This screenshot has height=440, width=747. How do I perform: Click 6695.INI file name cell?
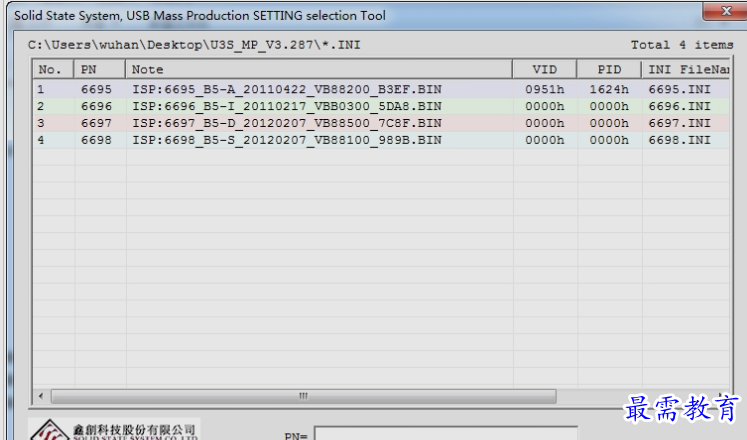point(679,90)
